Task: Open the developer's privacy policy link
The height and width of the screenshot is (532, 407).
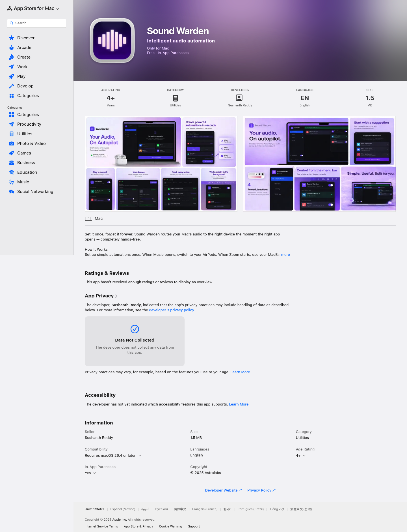Action: coord(172,310)
